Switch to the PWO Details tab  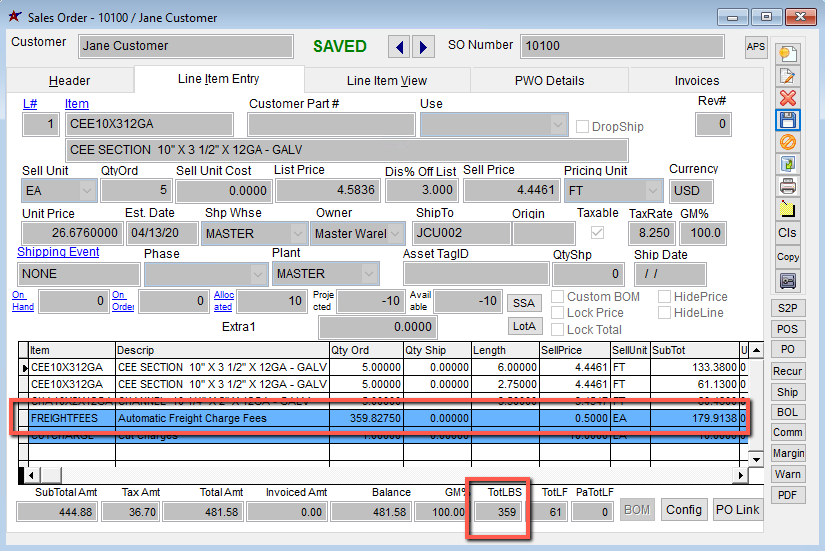coord(549,81)
